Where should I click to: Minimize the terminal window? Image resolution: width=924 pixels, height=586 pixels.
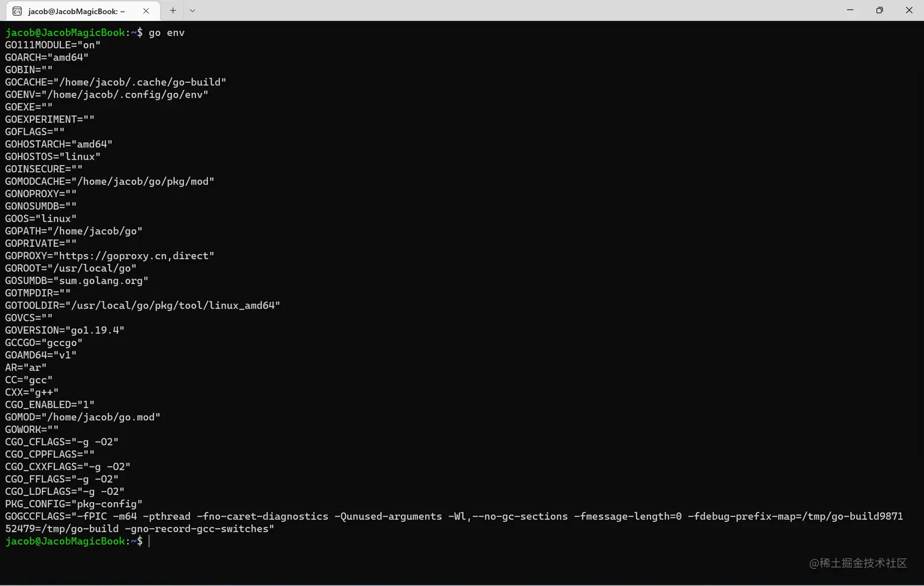(x=850, y=10)
